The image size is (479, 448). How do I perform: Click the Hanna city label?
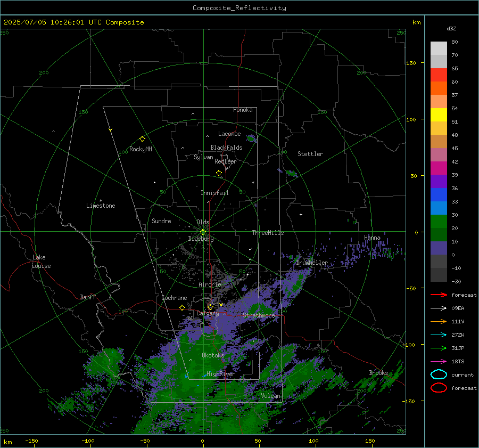pyautogui.click(x=372, y=238)
